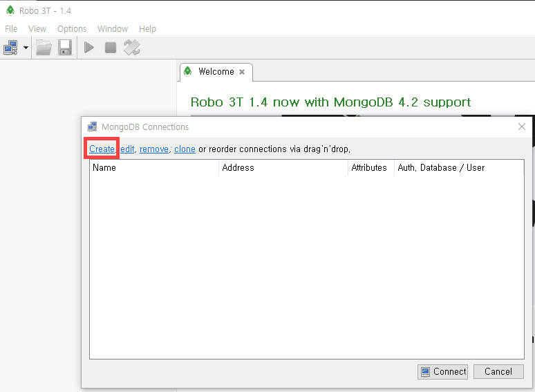Click the Create connection link
535x392 pixels.
tap(102, 149)
